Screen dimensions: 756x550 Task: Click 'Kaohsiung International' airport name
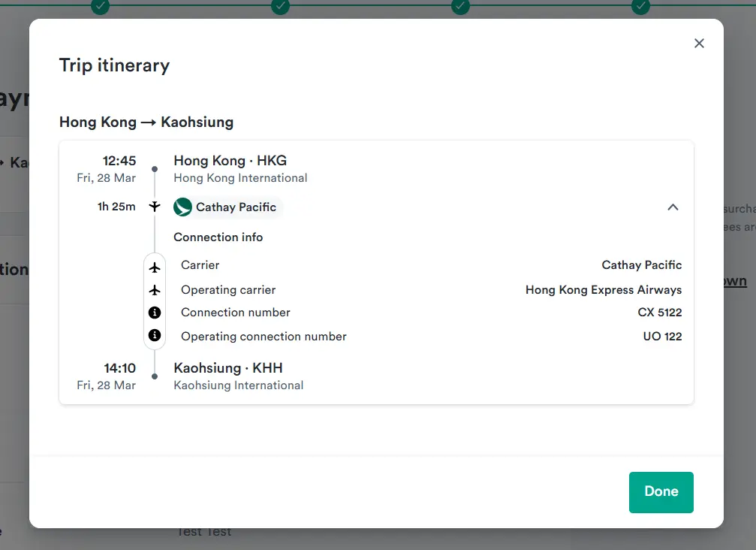[238, 385]
